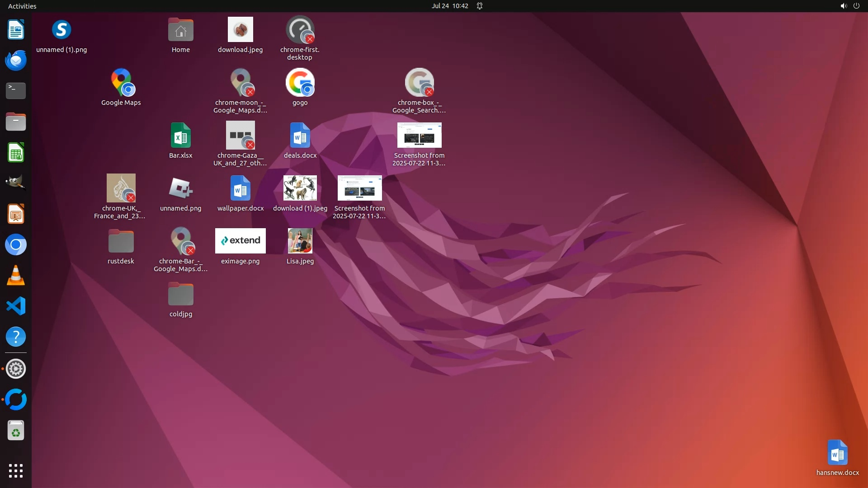The height and width of the screenshot is (488, 868).
Task: Select the eximage.png extend thumbnail
Action: 240,241
